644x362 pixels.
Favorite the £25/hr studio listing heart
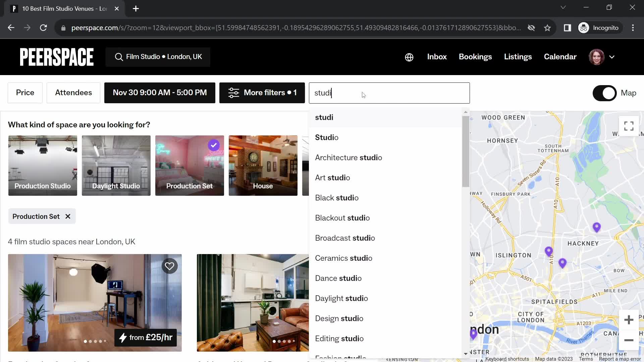tap(169, 266)
